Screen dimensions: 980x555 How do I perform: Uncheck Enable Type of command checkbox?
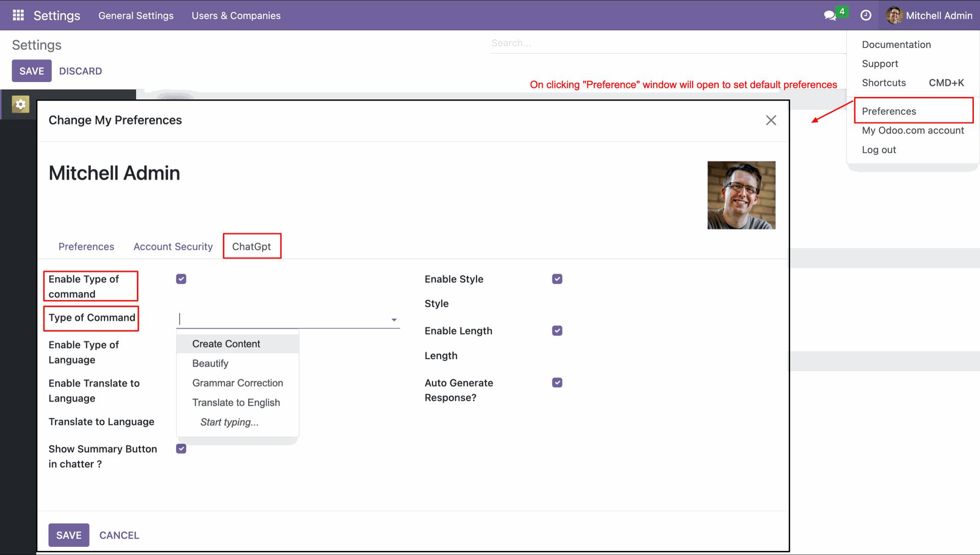point(181,279)
